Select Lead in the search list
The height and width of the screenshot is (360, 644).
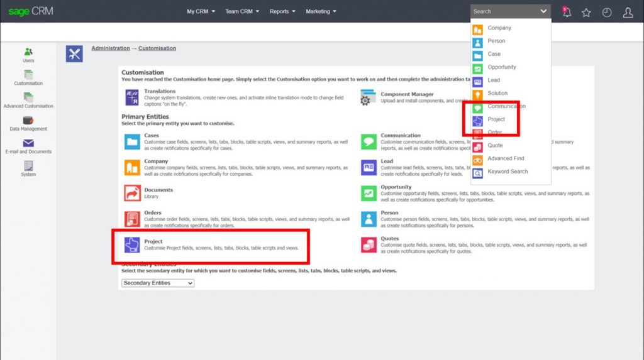(494, 80)
